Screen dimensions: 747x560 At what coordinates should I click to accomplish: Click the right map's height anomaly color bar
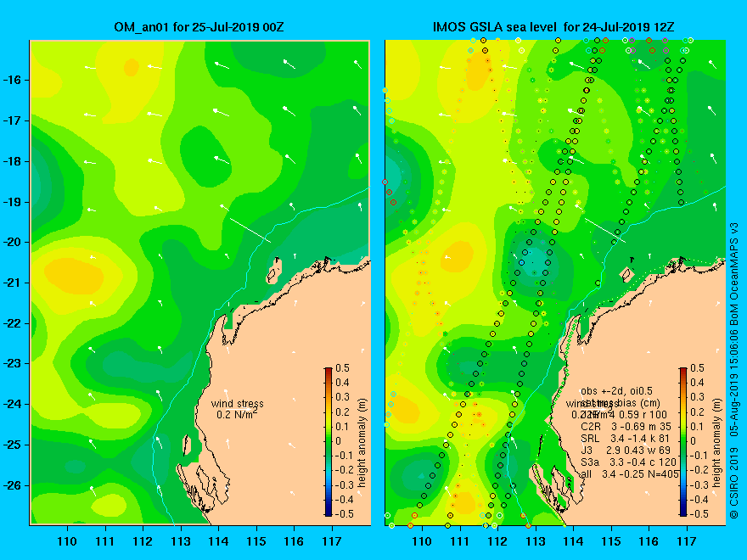pyautogui.click(x=683, y=441)
